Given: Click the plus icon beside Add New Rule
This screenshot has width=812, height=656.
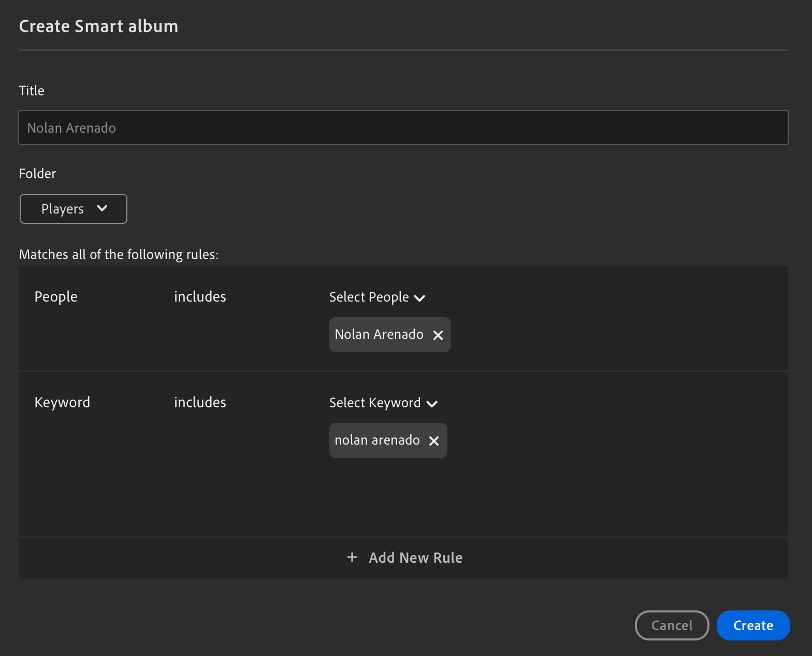Looking at the screenshot, I should [352, 557].
